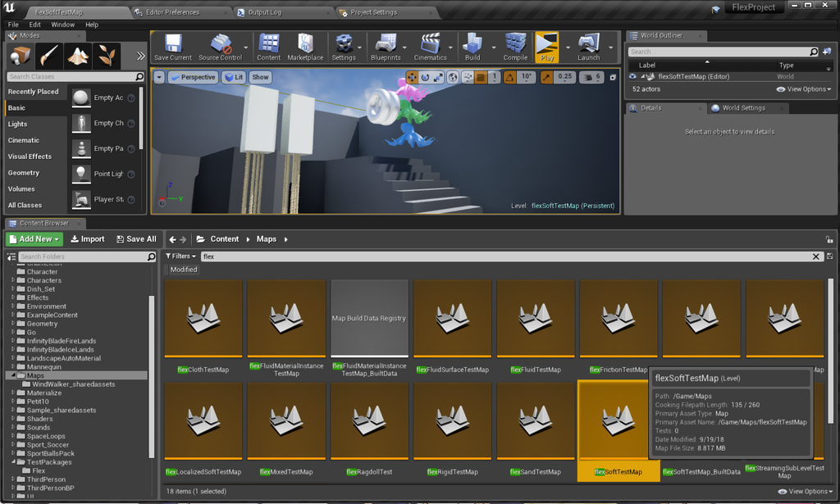Image resolution: width=840 pixels, height=504 pixels.
Task: Select the Foliage mode icon
Action: click(x=106, y=56)
